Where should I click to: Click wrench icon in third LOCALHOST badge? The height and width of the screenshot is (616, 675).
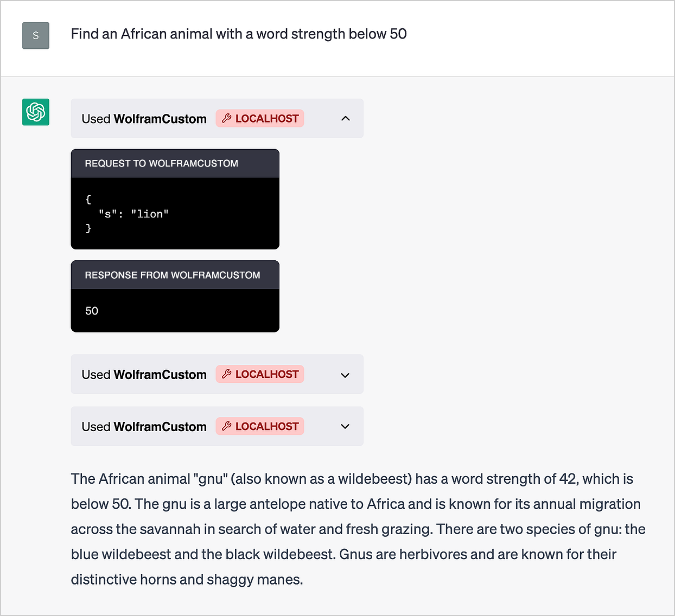(227, 426)
